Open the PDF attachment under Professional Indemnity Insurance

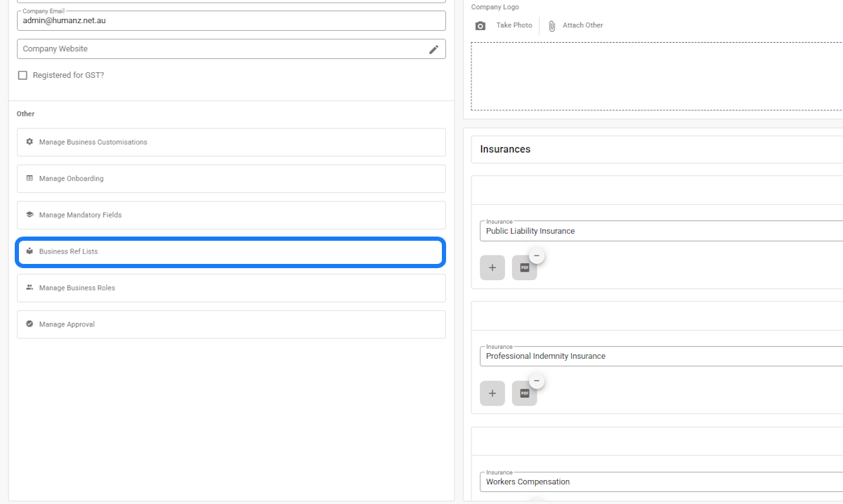pos(524,394)
